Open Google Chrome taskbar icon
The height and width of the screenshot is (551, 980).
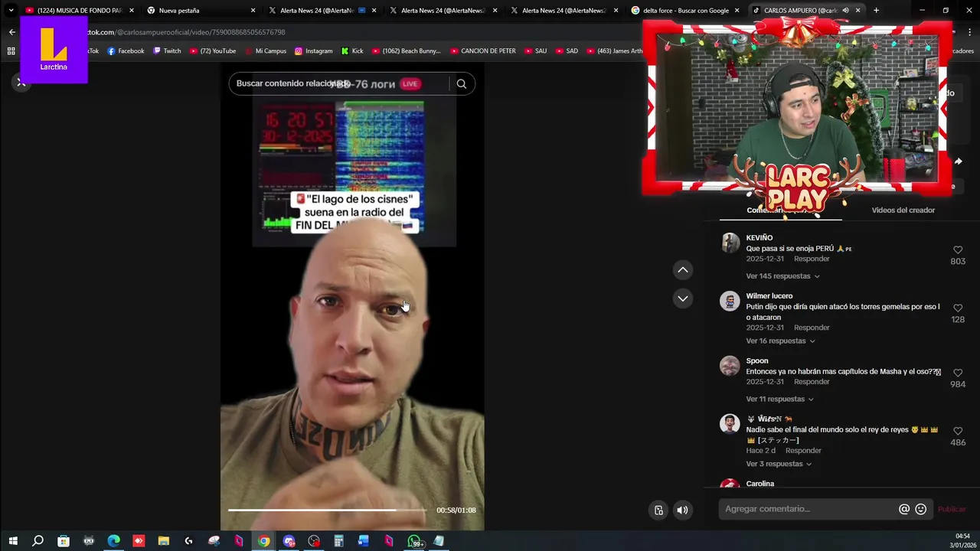(263, 541)
